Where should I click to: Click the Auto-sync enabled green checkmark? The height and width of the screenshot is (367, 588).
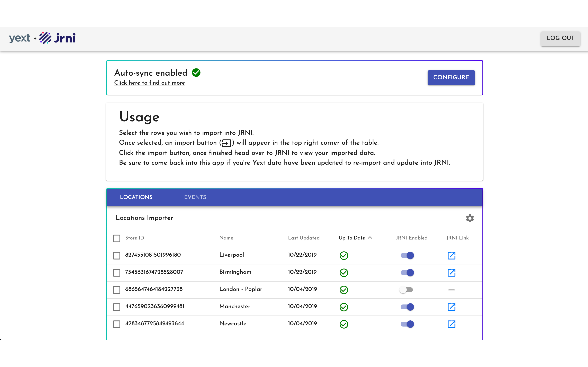tap(196, 73)
